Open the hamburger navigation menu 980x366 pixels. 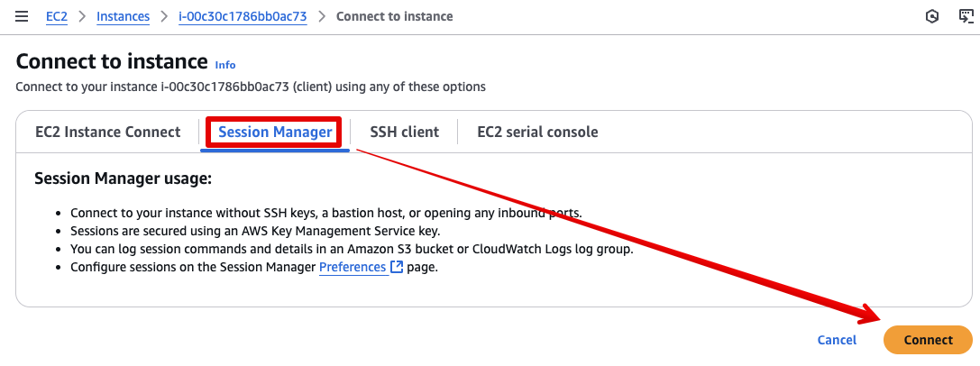pyautogui.click(x=22, y=16)
